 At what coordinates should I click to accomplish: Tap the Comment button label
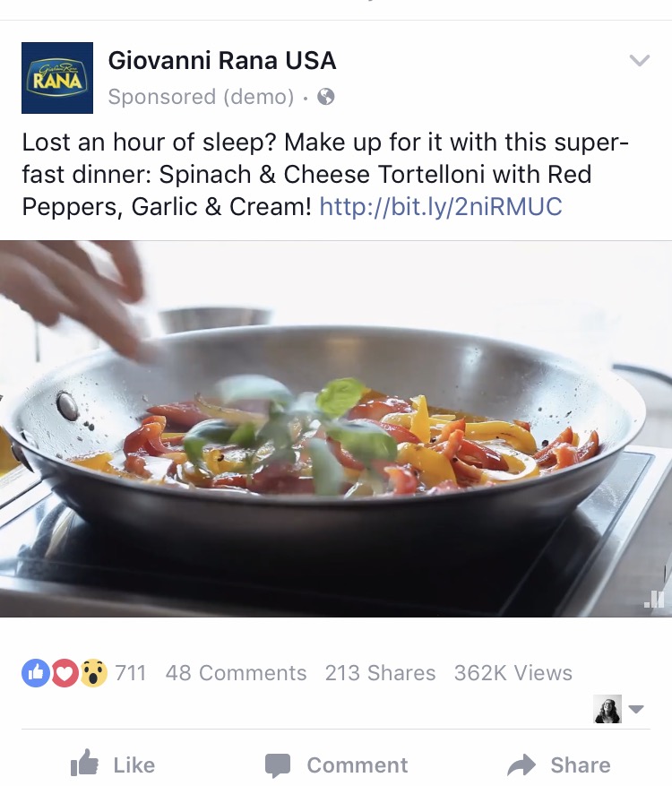pyautogui.click(x=358, y=765)
